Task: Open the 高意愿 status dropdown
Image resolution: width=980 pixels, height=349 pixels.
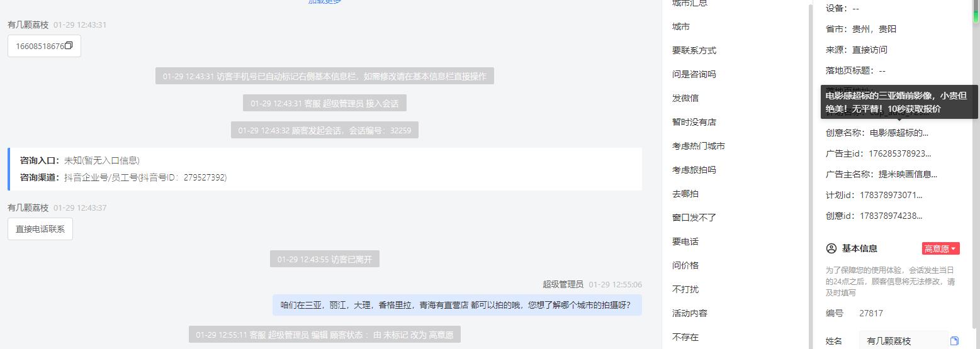Action: click(x=940, y=248)
